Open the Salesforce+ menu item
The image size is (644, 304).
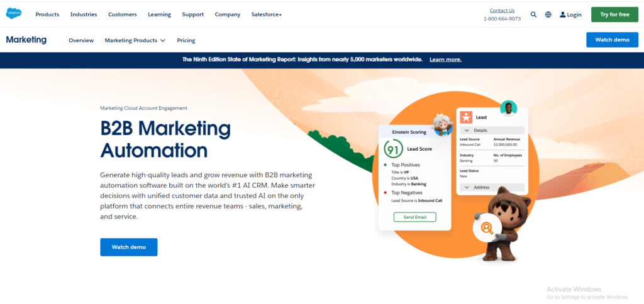point(267,14)
